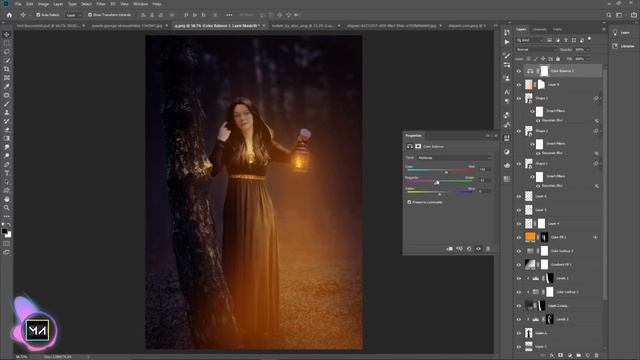Select the Lasso tool
The height and width of the screenshot is (360, 640).
[x=7, y=52]
